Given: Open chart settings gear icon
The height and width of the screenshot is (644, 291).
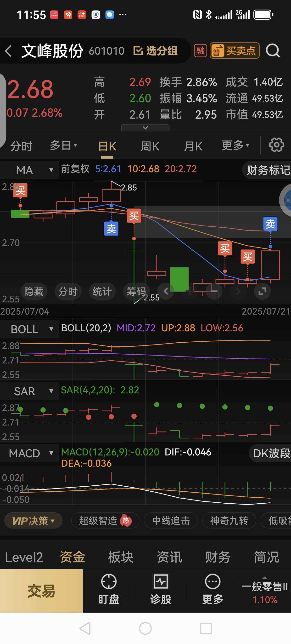Looking at the screenshot, I should (276, 145).
